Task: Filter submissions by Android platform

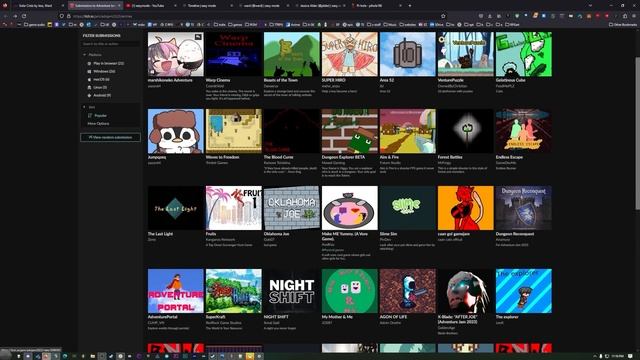Action: pos(102,95)
